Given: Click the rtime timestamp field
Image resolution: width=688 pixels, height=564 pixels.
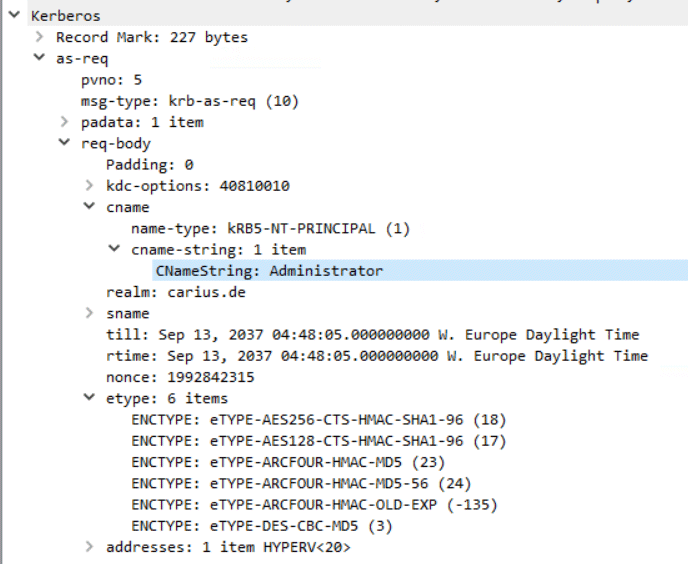Looking at the screenshot, I should coord(377,356).
